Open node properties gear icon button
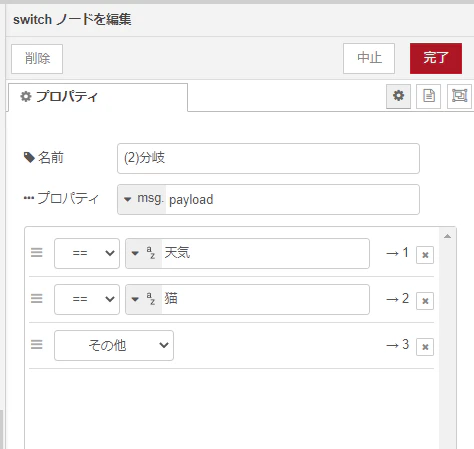This screenshot has height=449, width=474. click(x=398, y=96)
